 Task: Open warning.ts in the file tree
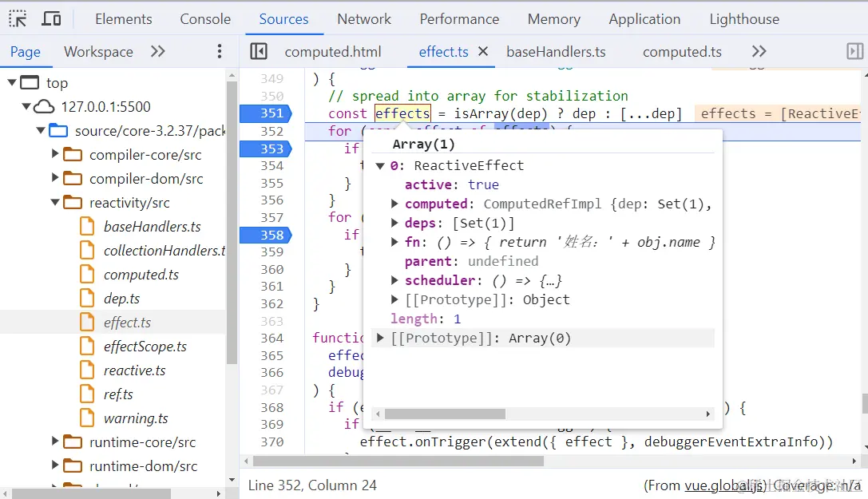point(136,418)
